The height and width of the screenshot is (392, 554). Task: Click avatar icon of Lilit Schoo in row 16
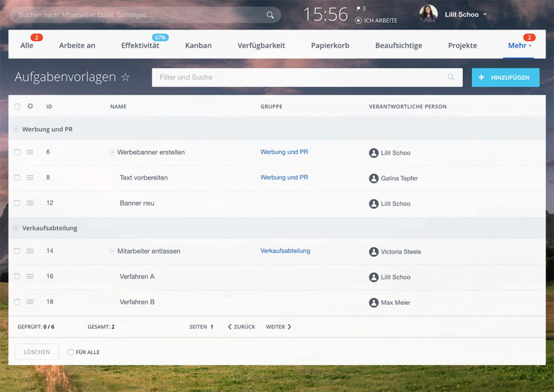[x=373, y=277]
